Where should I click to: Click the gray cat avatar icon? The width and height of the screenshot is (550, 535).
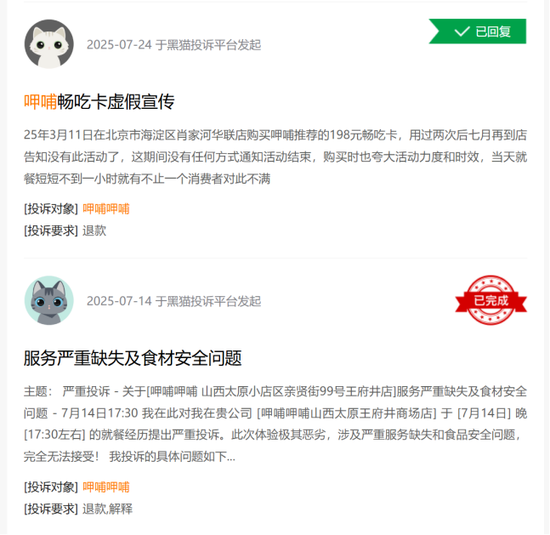49,300
